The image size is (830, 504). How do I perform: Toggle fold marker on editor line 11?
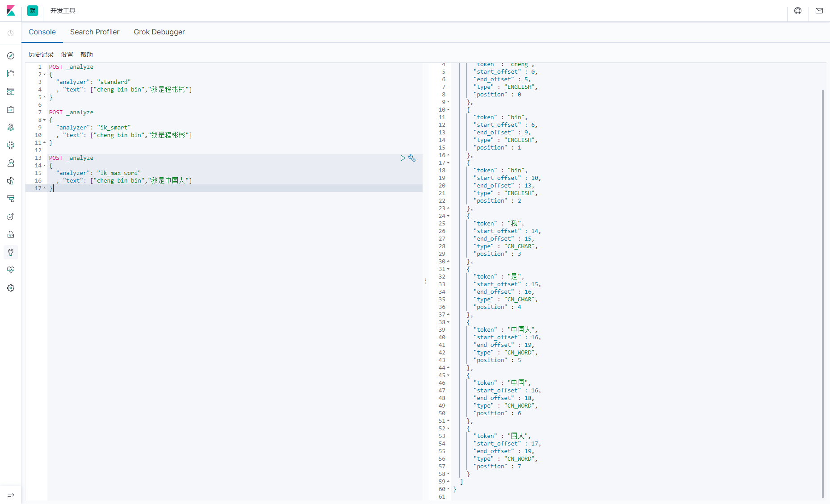point(44,143)
